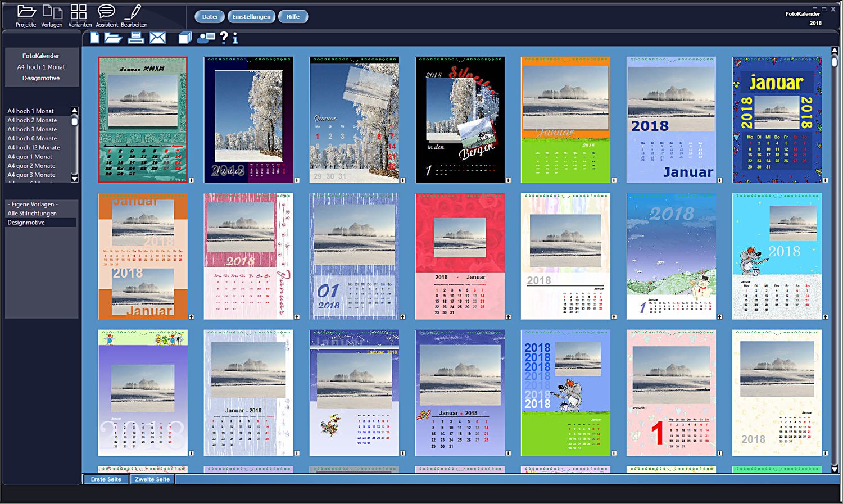
Task: Open the Vorlagen templates section
Action: pos(52,16)
